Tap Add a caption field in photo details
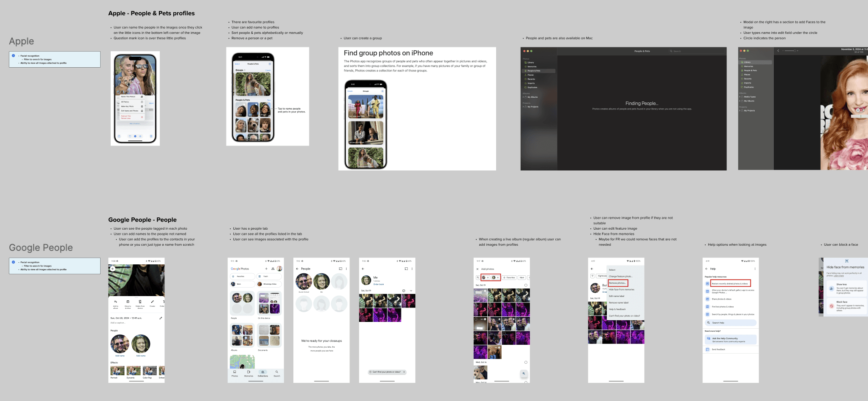The width and height of the screenshot is (868, 401). point(118,323)
